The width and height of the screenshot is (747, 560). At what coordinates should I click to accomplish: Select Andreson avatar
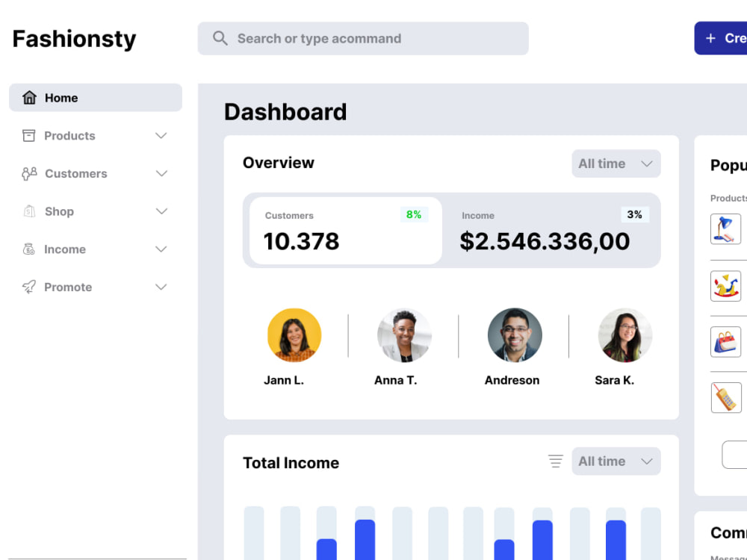click(x=515, y=335)
